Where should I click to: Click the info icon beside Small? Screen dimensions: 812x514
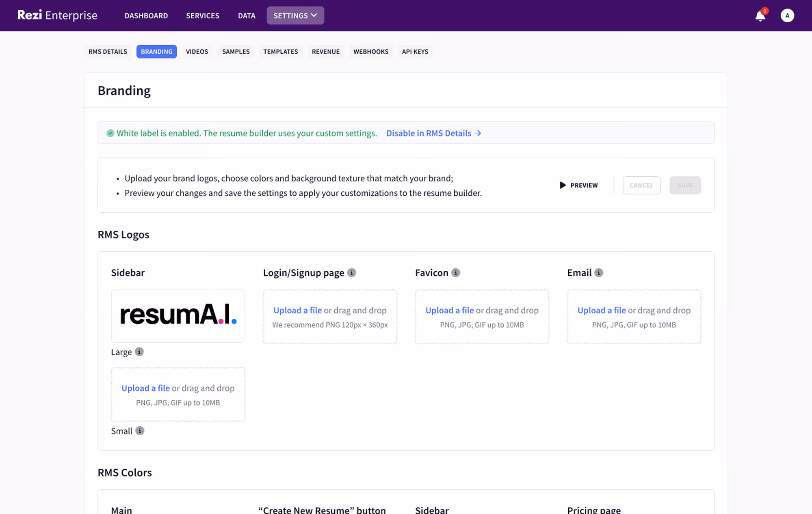140,431
